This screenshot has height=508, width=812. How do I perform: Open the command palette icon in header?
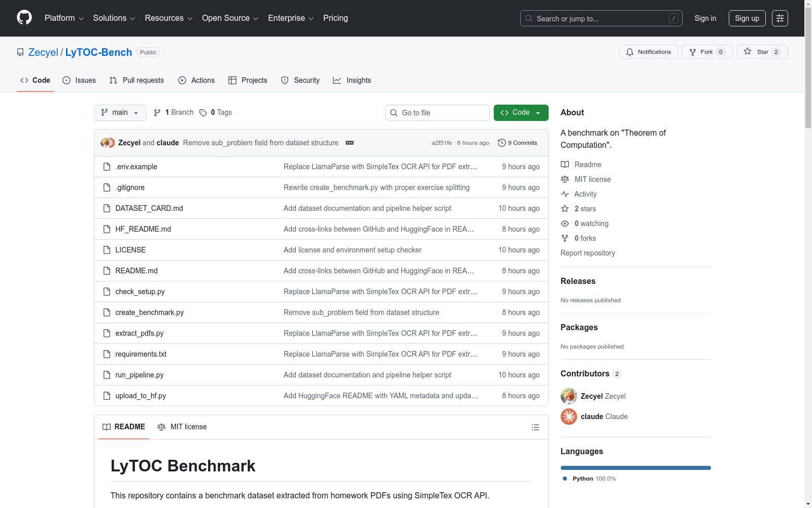780,18
